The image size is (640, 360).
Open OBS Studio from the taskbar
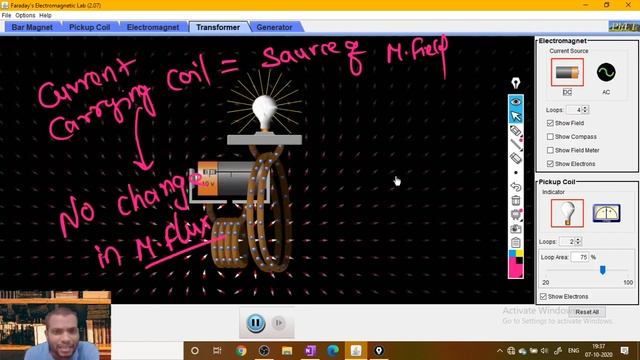point(264,351)
